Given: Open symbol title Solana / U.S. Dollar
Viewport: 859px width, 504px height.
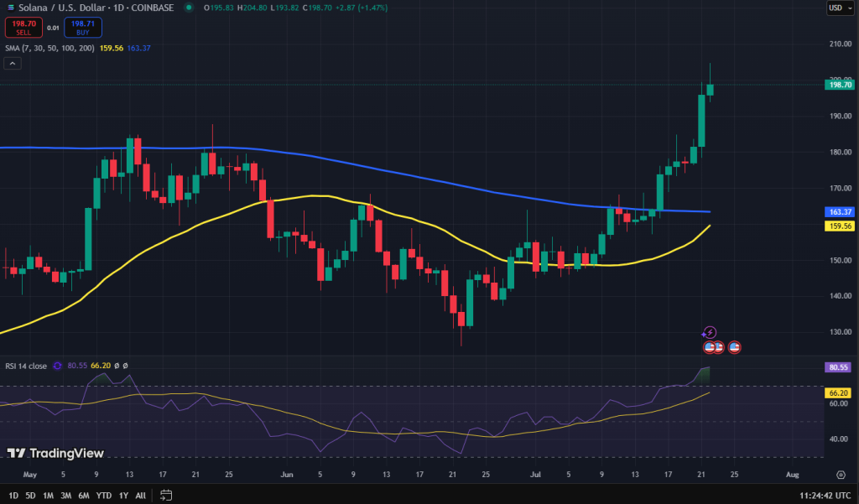Looking at the screenshot, I should 96,8.
